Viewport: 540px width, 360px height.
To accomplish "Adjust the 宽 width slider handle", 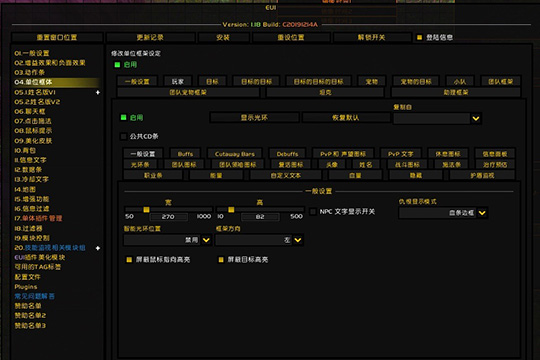I will pyautogui.click(x=146, y=209).
